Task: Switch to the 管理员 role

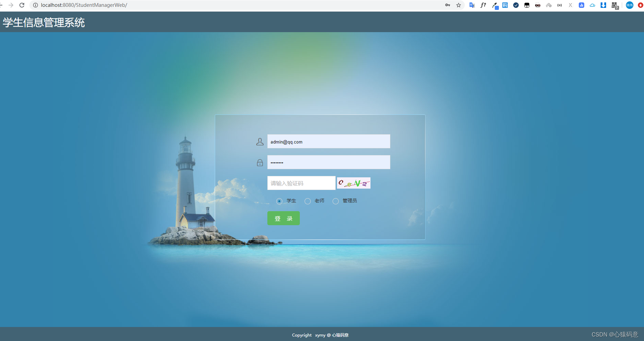Action: point(335,201)
